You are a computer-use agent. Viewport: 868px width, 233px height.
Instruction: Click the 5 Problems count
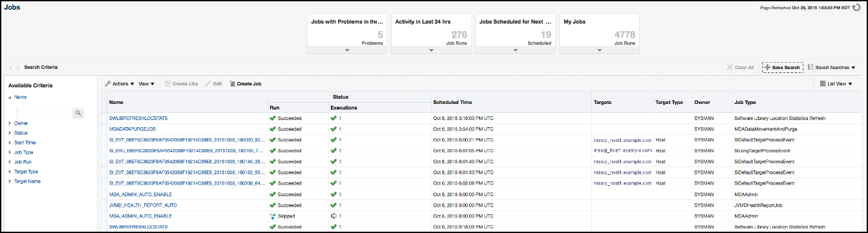[x=380, y=35]
